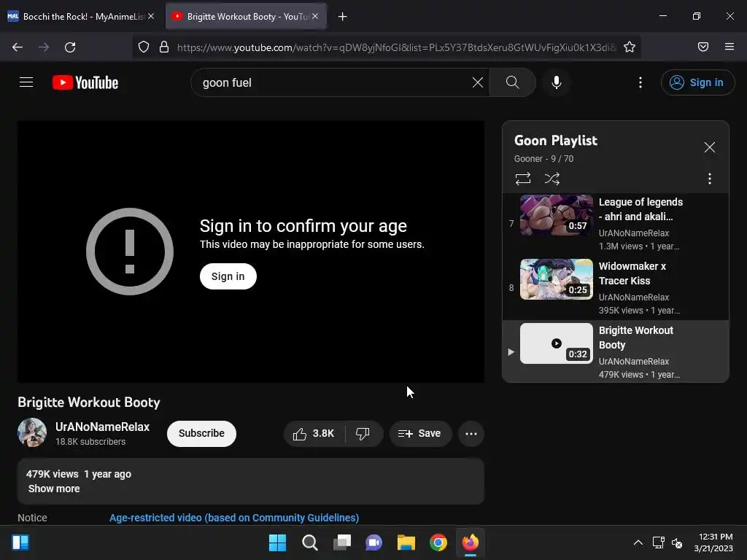Click Firefox icon in taskbar

click(471, 542)
